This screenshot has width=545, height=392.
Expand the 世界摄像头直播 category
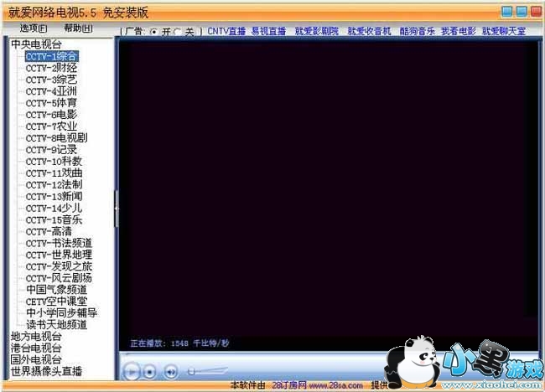click(46, 371)
